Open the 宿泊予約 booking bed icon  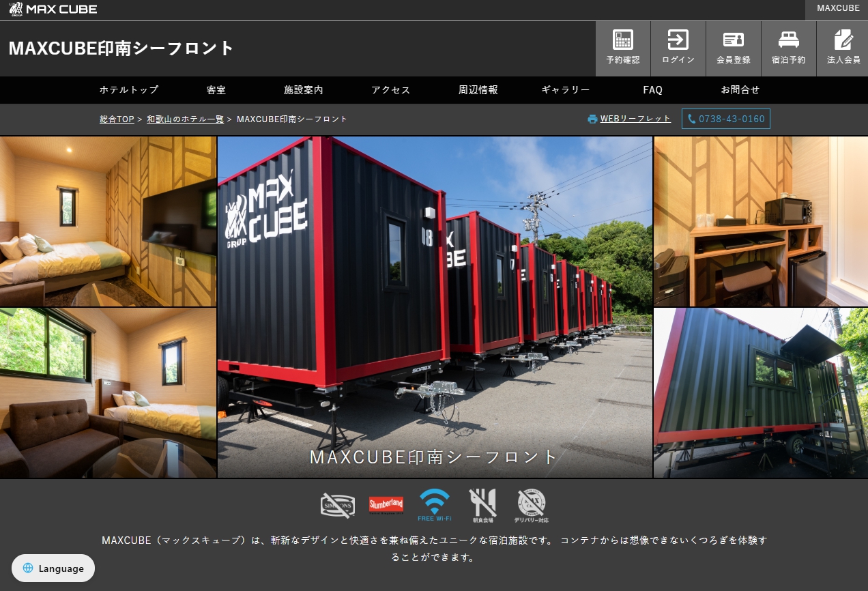pos(789,48)
